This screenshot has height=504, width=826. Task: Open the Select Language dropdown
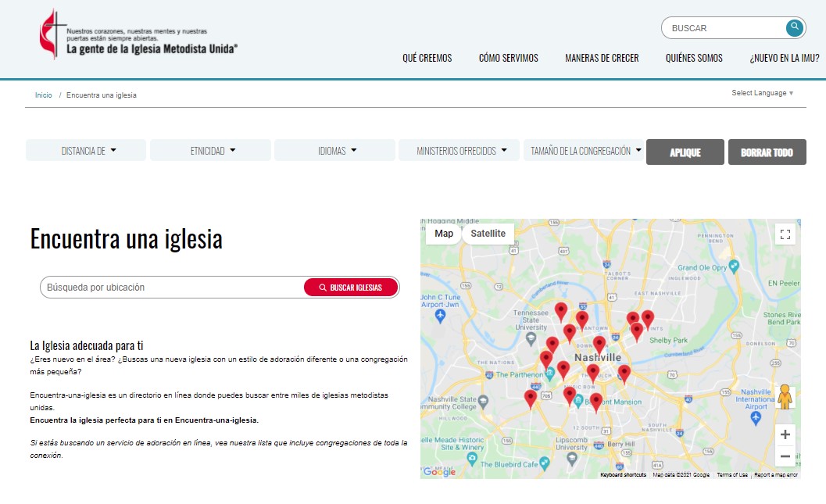(762, 93)
